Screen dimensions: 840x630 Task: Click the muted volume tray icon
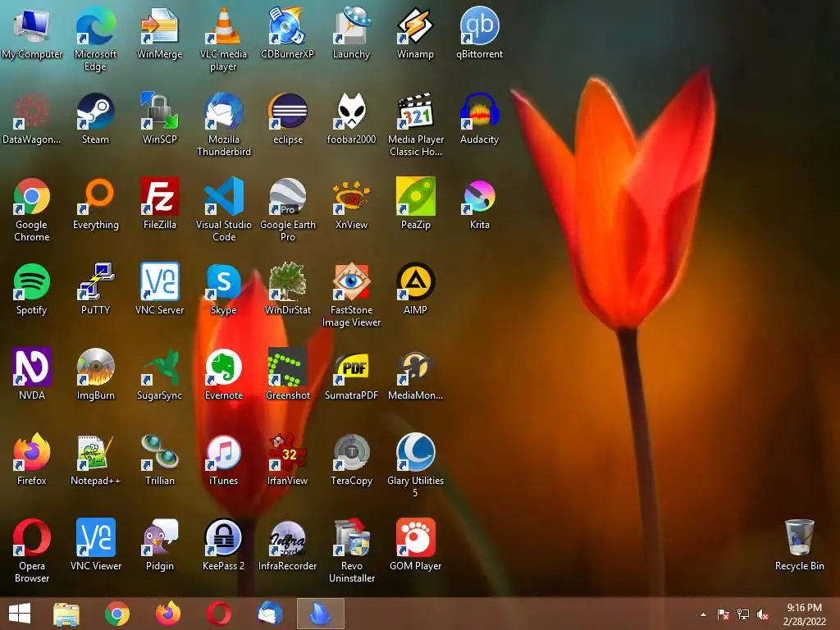point(762,614)
